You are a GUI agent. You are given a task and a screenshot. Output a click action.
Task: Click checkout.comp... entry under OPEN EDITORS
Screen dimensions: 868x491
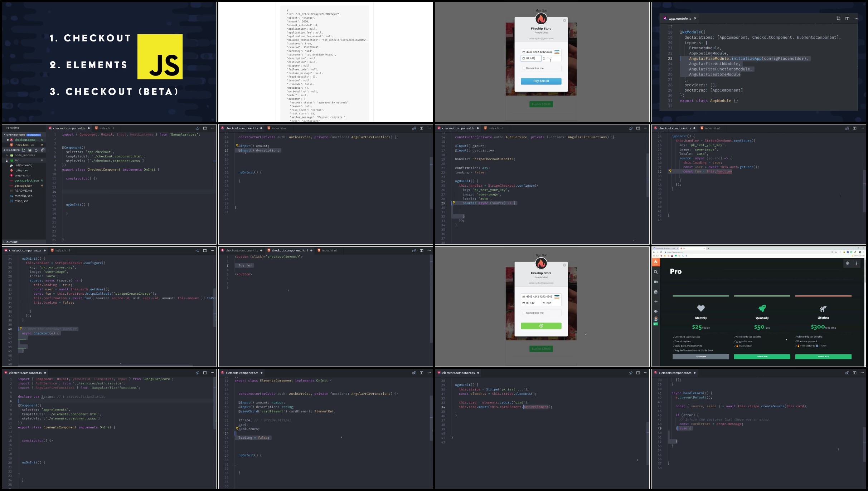[26, 140]
